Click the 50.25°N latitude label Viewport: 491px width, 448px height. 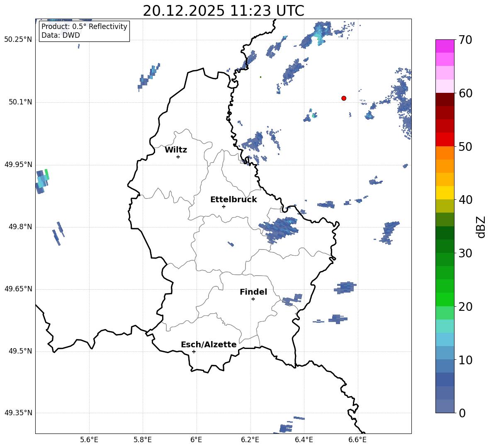point(18,40)
